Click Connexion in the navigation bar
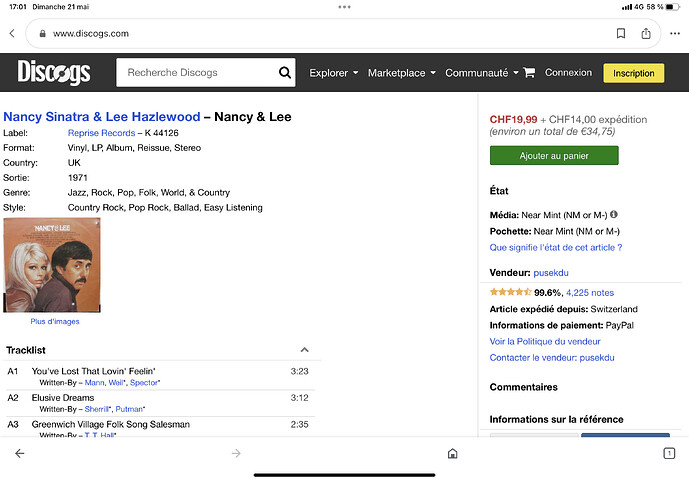Image resolution: width=689 pixels, height=481 pixels. click(568, 72)
